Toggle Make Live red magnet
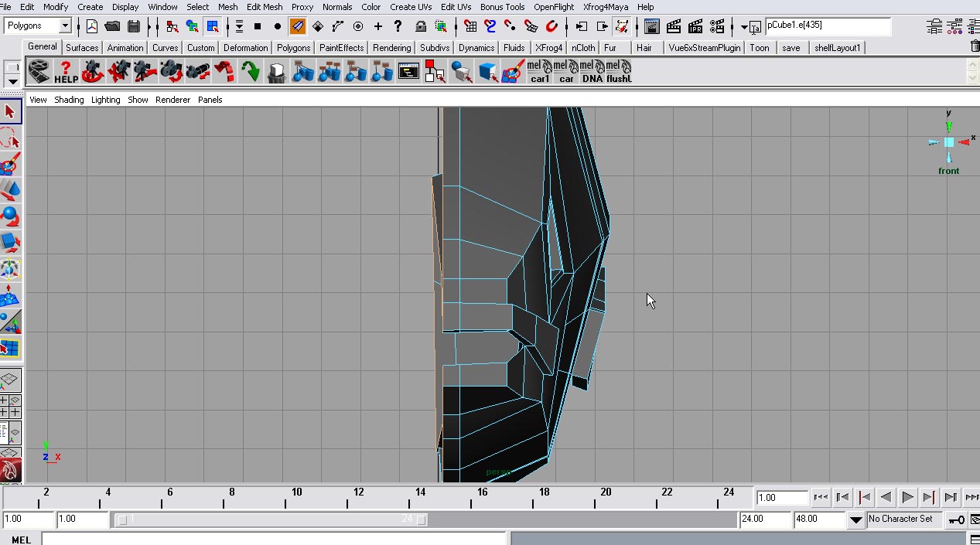The width and height of the screenshot is (980, 545). point(551,26)
